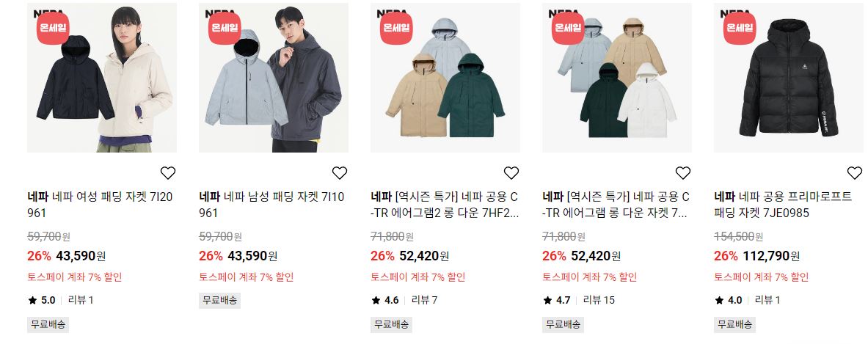Viewport: 868px width, 344px height.
Task: Toggle wishlist heart for 에어그램 롱 다운 자켓
Action: 682,173
